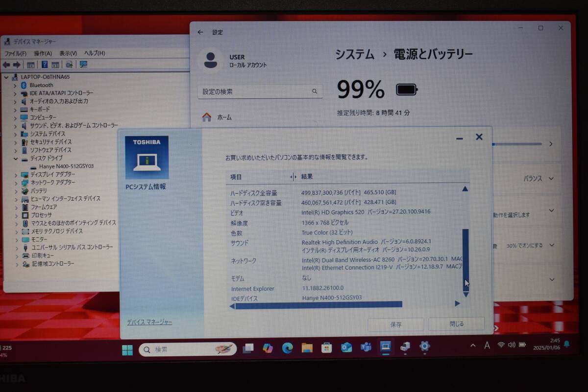Open the デバイス マネージャー link in Toshiba dialog
Screen dimensions: 588x392
[x=149, y=323]
